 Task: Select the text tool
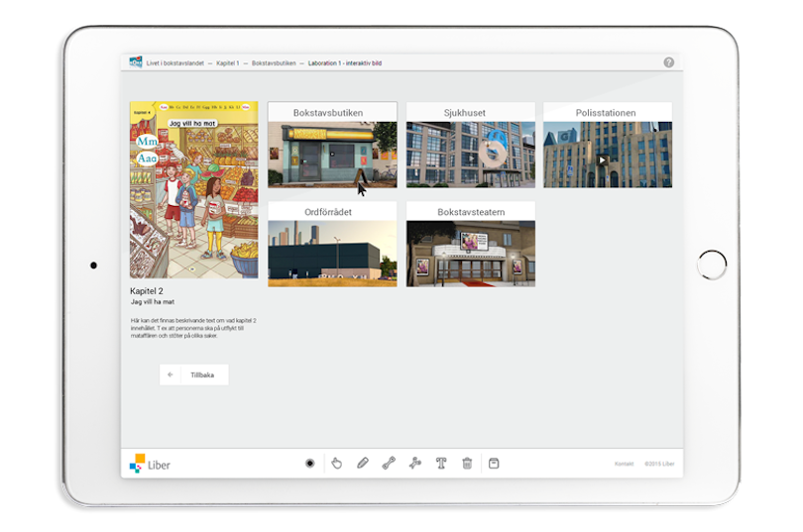point(441,463)
